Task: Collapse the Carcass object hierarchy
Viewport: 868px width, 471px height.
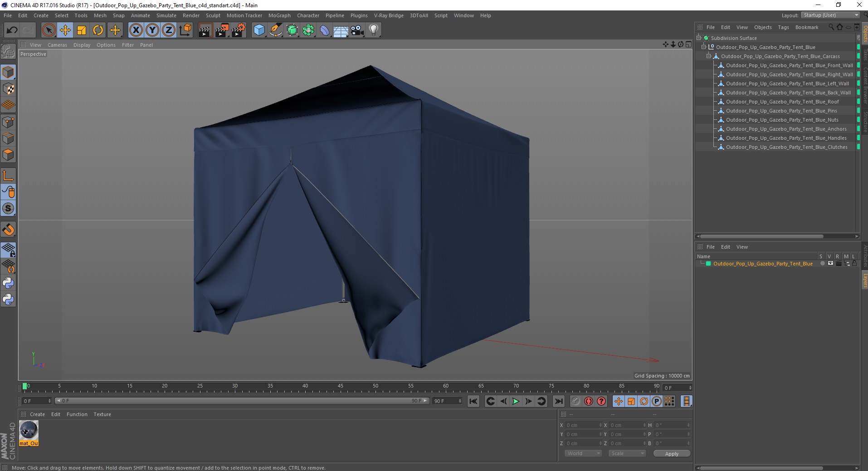Action: coord(709,56)
